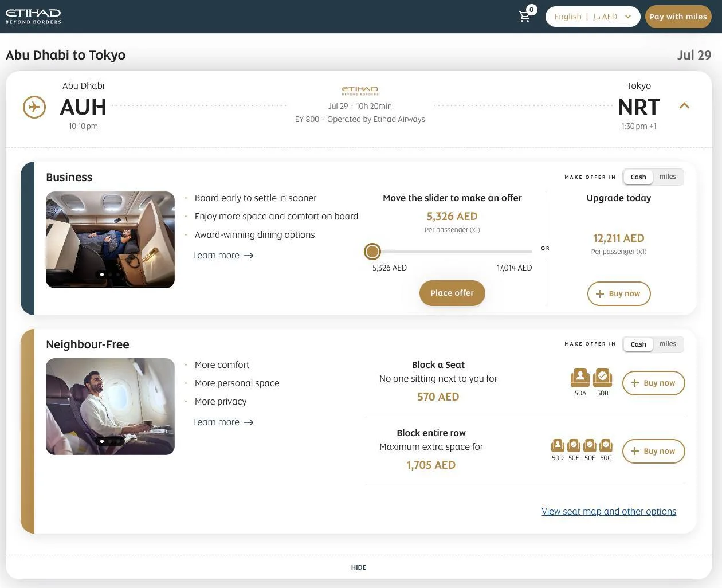
Task: Click the Jul 29 date at top right
Action: [x=694, y=55]
